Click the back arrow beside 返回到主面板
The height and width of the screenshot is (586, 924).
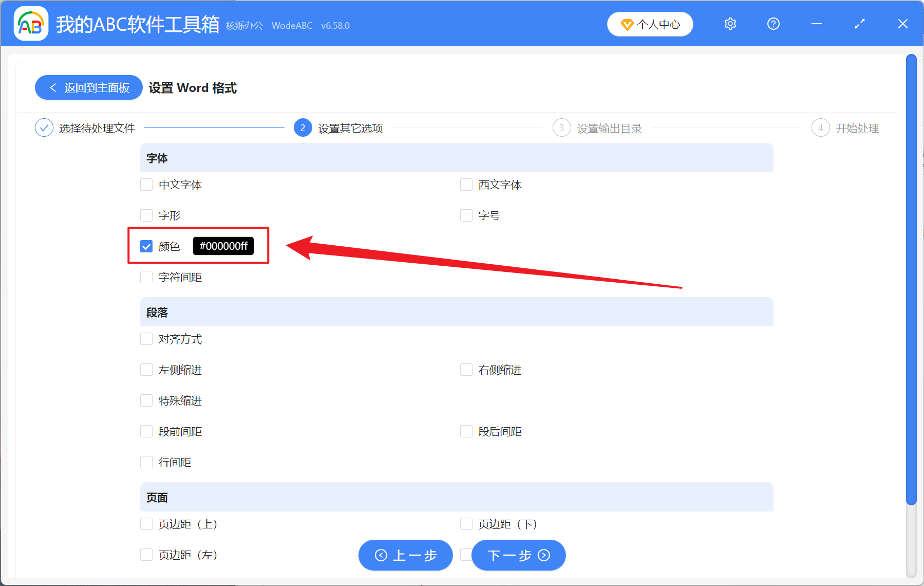coord(53,87)
